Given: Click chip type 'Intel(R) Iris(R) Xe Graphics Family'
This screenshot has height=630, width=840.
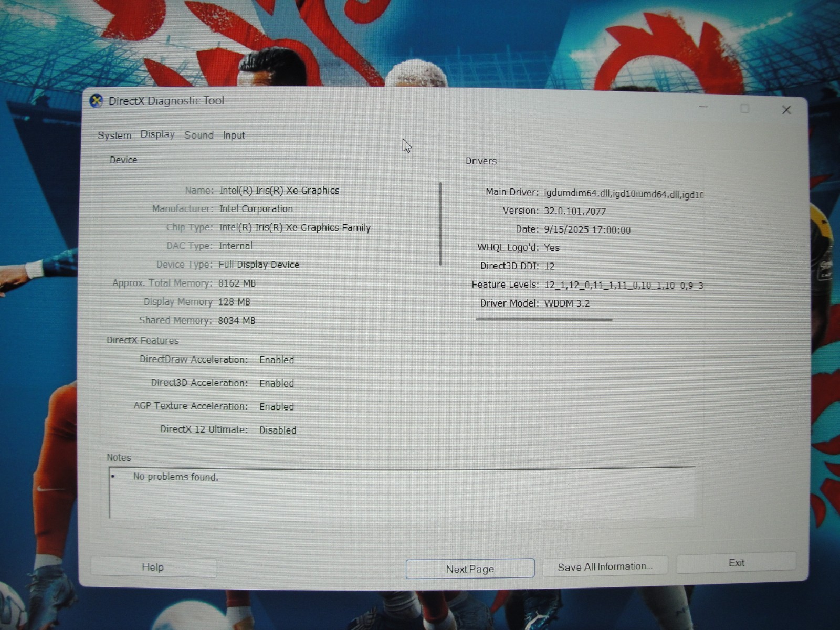Looking at the screenshot, I should 295,228.
